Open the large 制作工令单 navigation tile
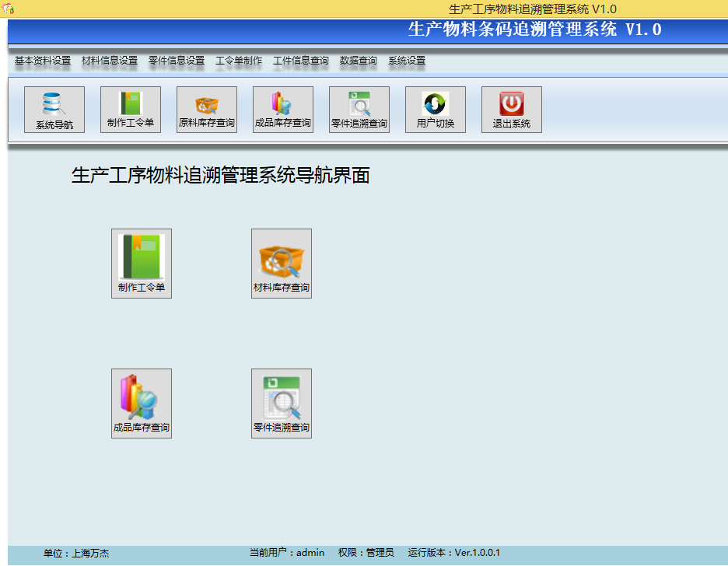Screen dimensions: 728x566 (142, 264)
